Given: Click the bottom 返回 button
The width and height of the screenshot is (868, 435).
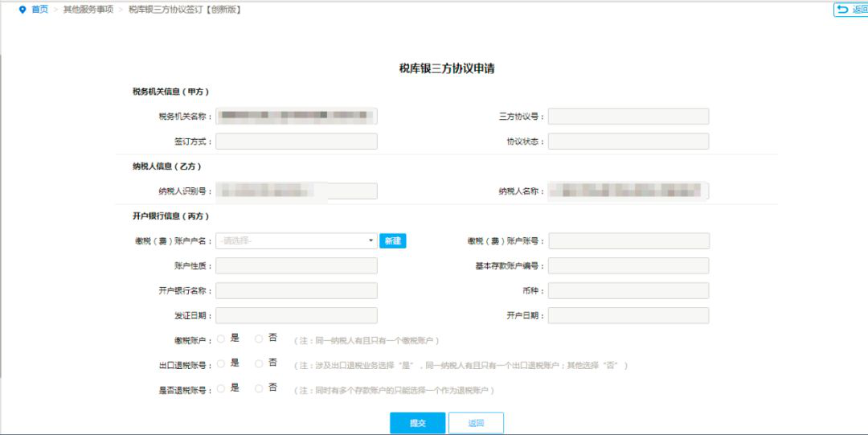Looking at the screenshot, I should click(476, 423).
